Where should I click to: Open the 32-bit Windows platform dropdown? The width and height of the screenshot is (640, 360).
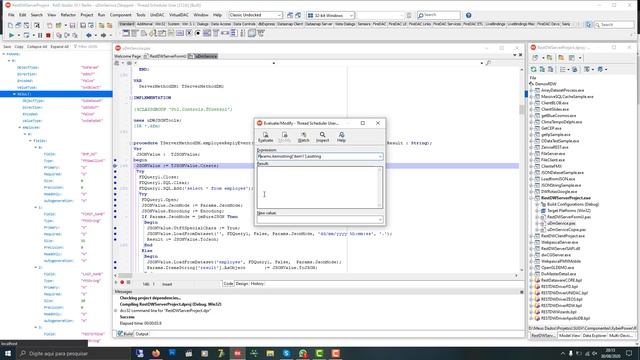[351, 15]
